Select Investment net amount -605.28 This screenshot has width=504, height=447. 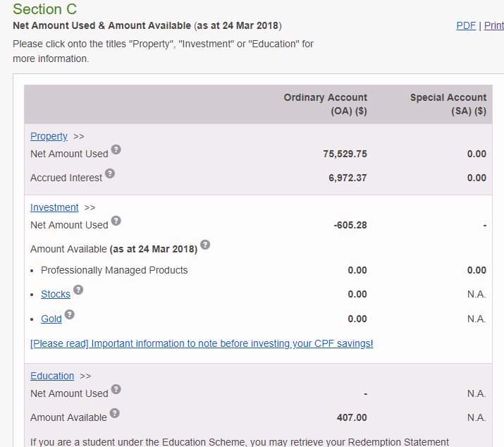point(350,225)
